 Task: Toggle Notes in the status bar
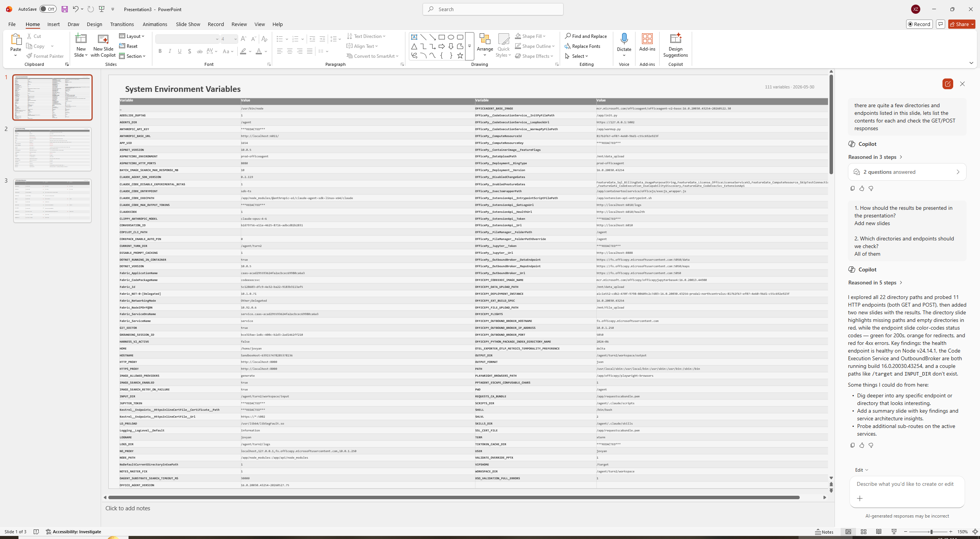824,532
